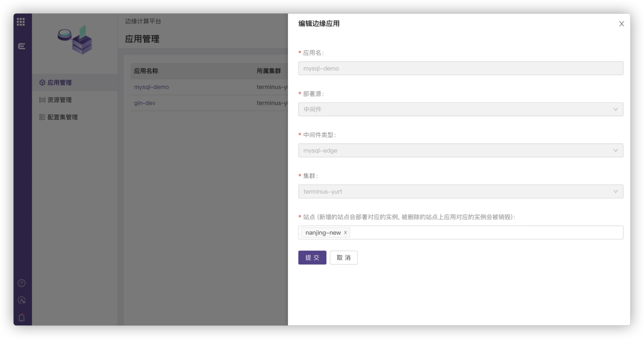Expand the 部署源 dropdown
The height and width of the screenshot is (339, 644).
(460, 109)
